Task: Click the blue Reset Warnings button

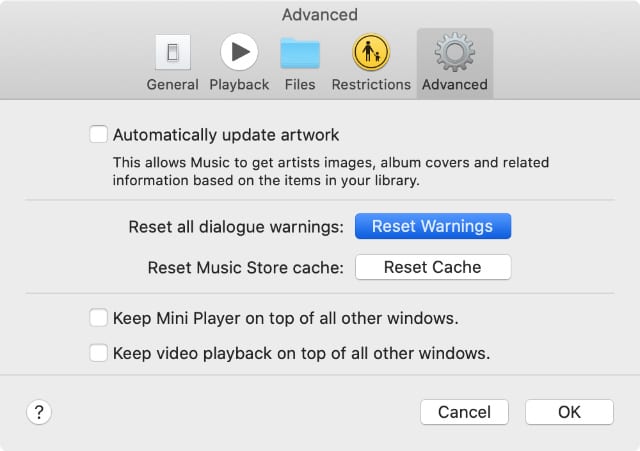Action: point(433,226)
